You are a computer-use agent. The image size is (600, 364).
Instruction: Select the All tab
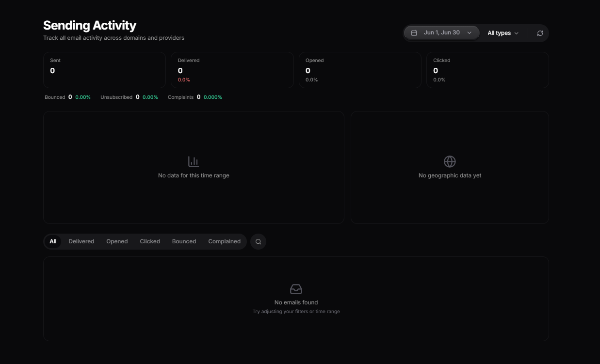coord(53,241)
